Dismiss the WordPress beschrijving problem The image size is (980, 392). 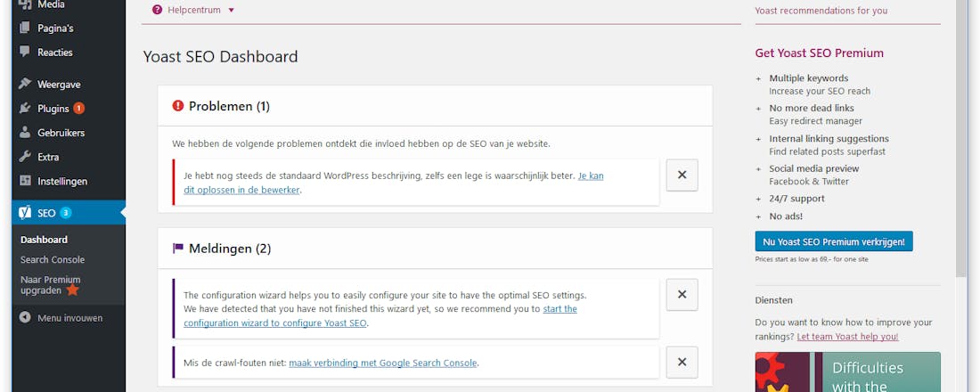coord(682,175)
